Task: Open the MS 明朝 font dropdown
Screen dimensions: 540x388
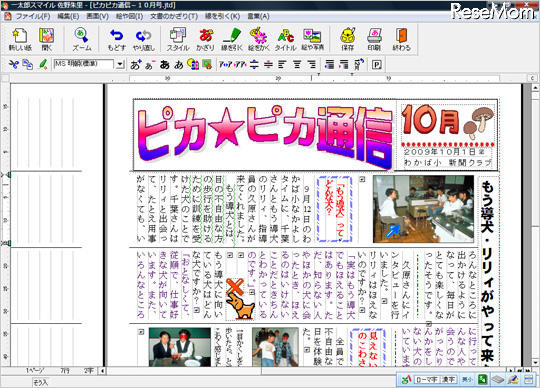Action: [x=120, y=64]
